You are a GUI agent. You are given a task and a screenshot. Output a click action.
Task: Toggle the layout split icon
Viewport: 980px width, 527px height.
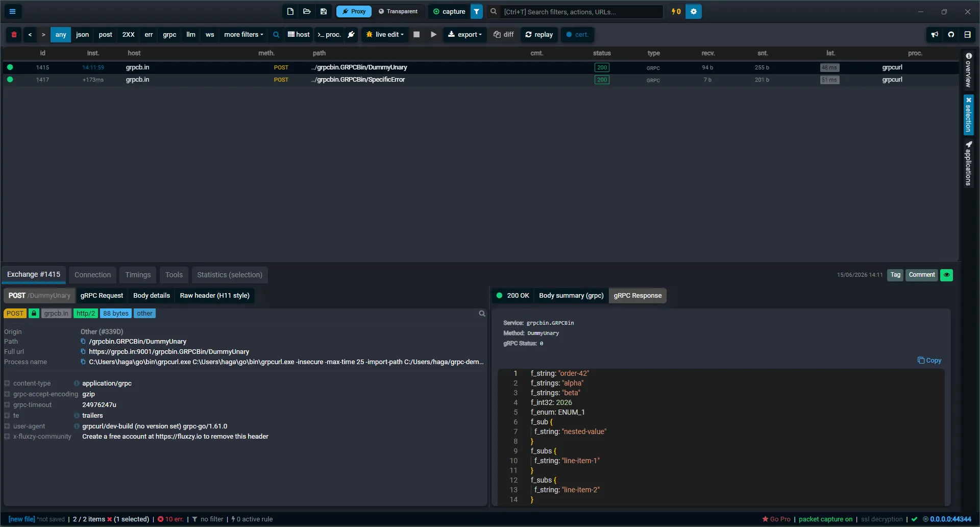click(x=967, y=34)
